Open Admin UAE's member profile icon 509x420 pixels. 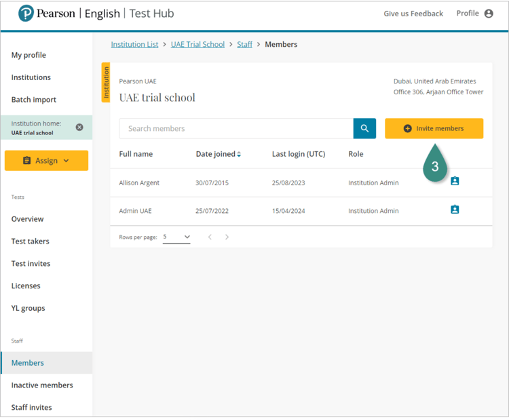pos(455,210)
